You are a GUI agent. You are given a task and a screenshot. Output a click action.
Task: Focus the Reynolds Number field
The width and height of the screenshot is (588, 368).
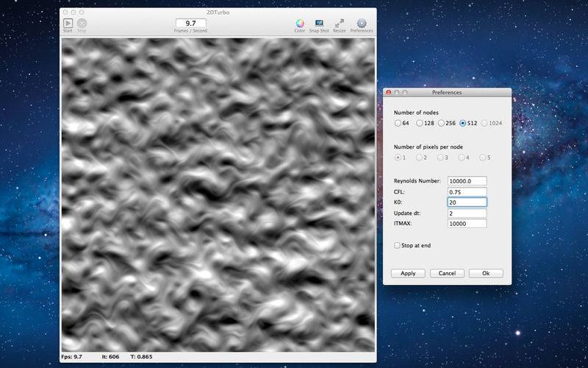click(467, 181)
